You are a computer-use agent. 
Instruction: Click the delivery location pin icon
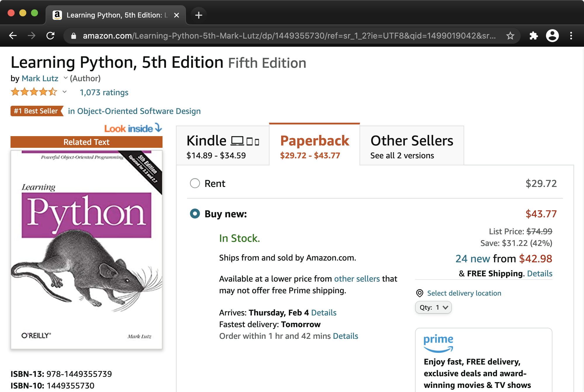(419, 293)
